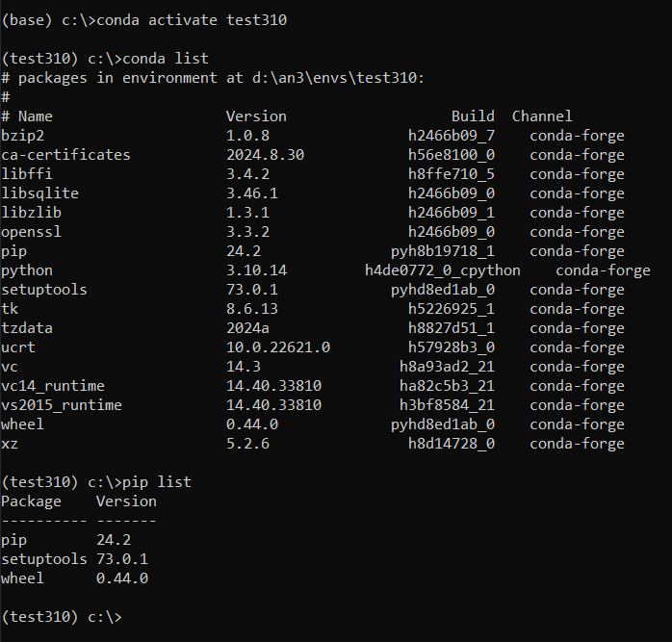Click the 'conda list' command text
The height and width of the screenshot is (642, 672).
[166, 59]
